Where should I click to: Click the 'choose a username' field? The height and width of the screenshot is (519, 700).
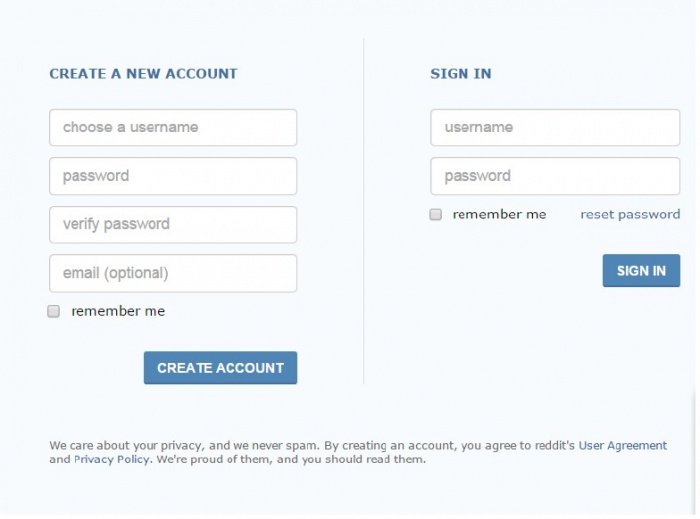click(173, 128)
